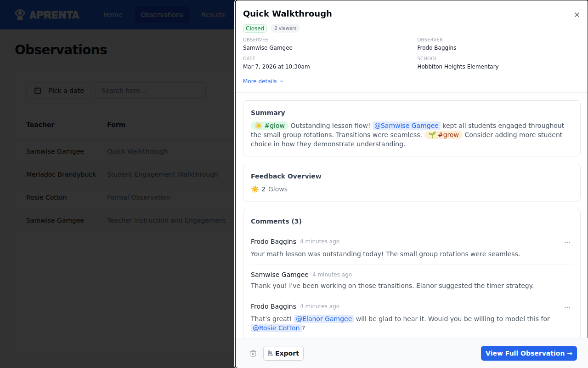The width and height of the screenshot is (588, 368).
Task: Go to the Home tab
Action: pyautogui.click(x=113, y=15)
